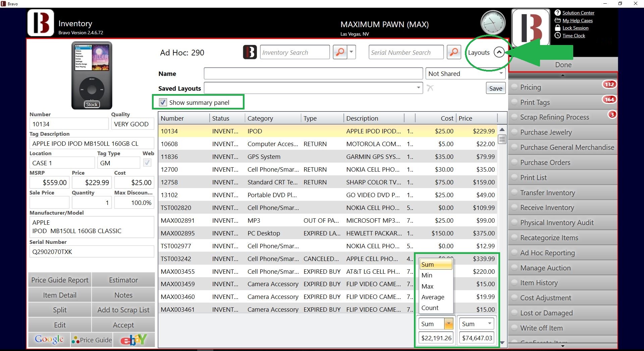Click the My Help Cases folder icon
This screenshot has width=644, height=351.
pos(557,20)
